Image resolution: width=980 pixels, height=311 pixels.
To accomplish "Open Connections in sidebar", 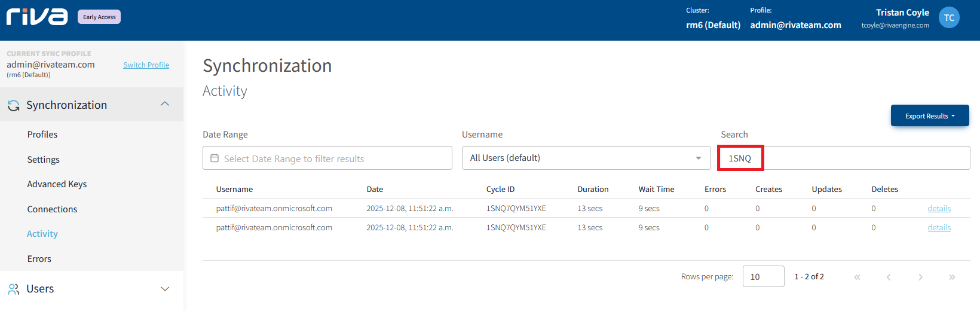I will tap(52, 209).
